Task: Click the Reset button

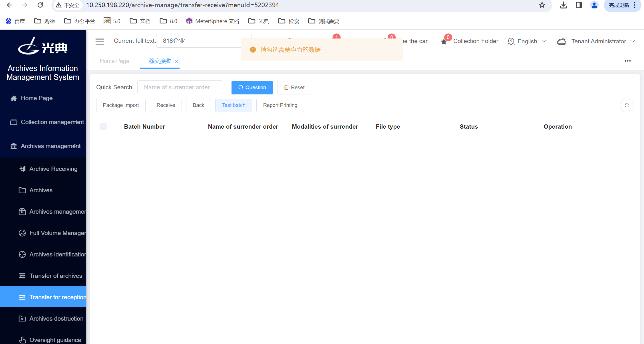Action: pyautogui.click(x=294, y=88)
